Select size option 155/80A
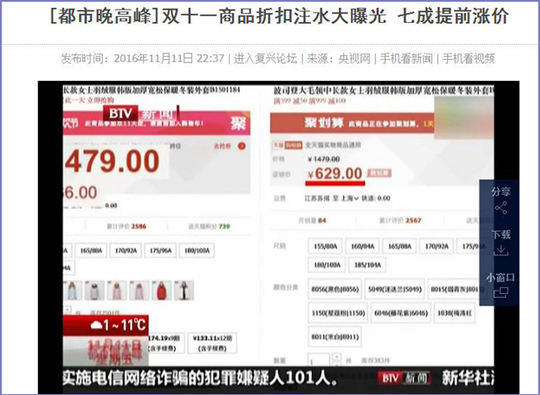 [325, 246]
